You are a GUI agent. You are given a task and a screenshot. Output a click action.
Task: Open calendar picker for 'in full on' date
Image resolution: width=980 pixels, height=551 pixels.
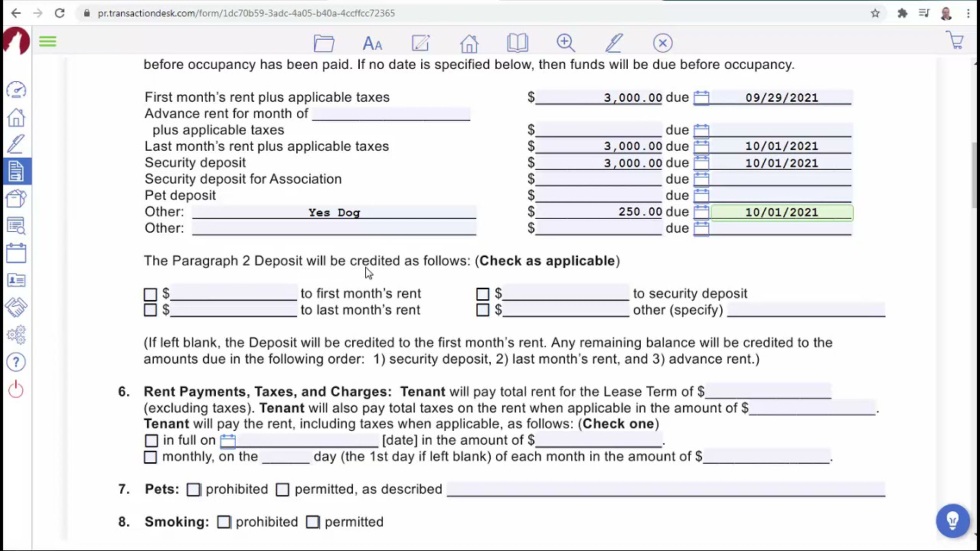click(x=228, y=441)
